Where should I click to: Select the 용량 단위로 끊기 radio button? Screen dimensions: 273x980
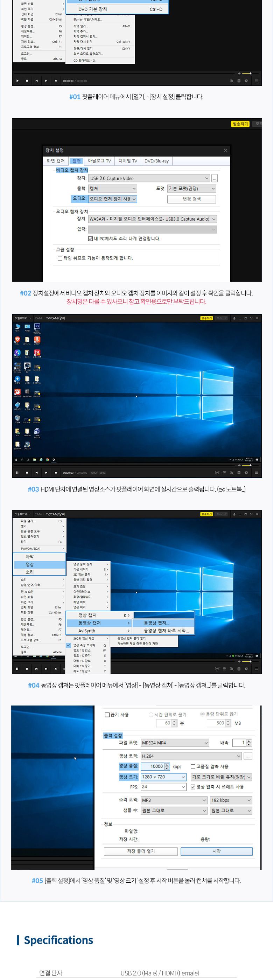click(202, 714)
